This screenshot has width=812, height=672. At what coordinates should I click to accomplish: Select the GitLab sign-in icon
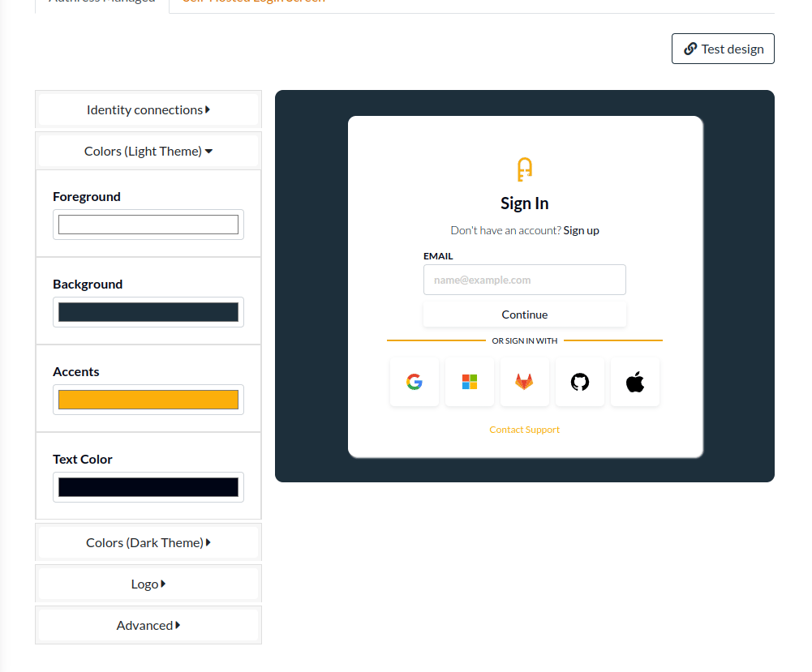tap(525, 382)
